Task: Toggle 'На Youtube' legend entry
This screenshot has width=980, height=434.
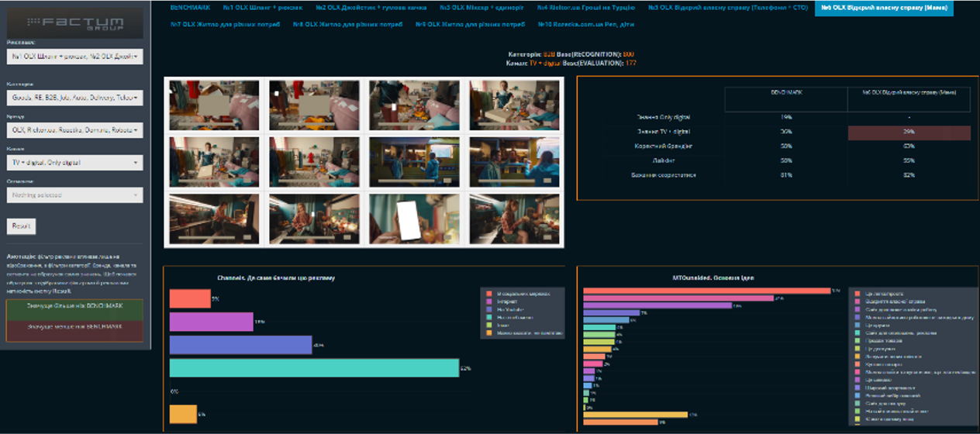Action: click(x=506, y=309)
